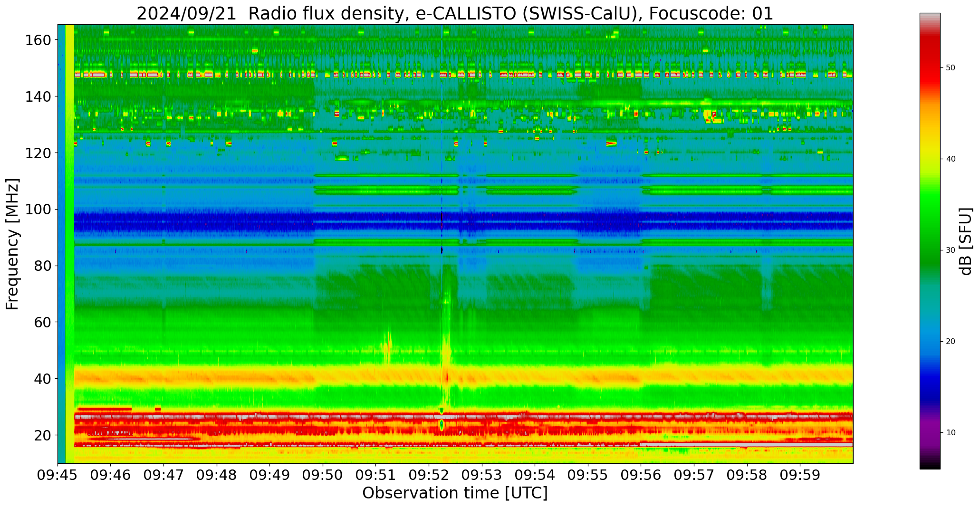This screenshot has width=980, height=507.
Task: Click the 09:57 time tick label
Action: tap(694, 475)
